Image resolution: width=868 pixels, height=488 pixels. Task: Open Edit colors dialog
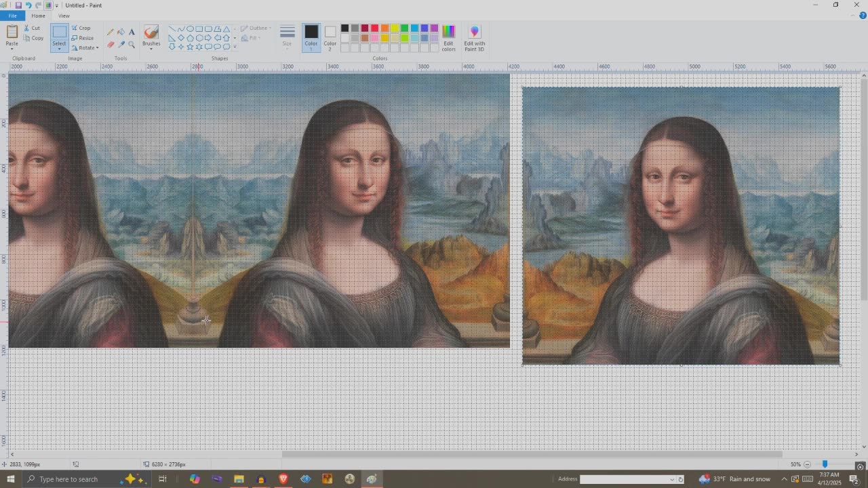pos(448,39)
